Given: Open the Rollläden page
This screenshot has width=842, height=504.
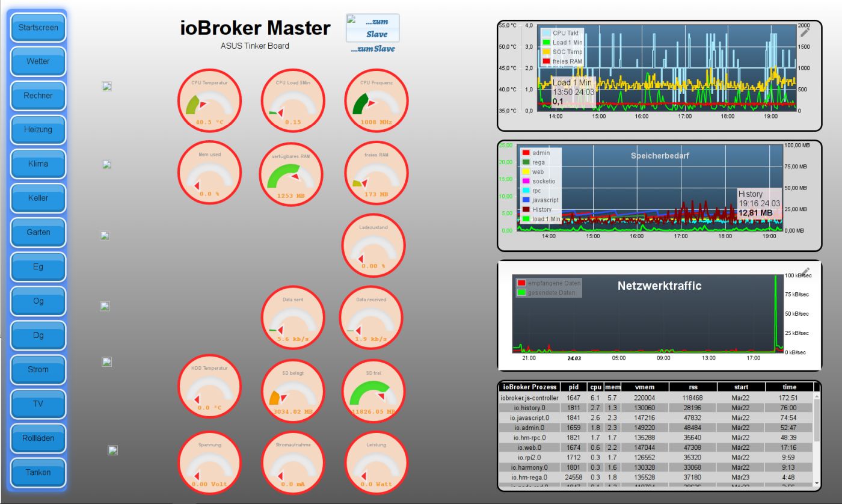Looking at the screenshot, I should click(x=38, y=438).
